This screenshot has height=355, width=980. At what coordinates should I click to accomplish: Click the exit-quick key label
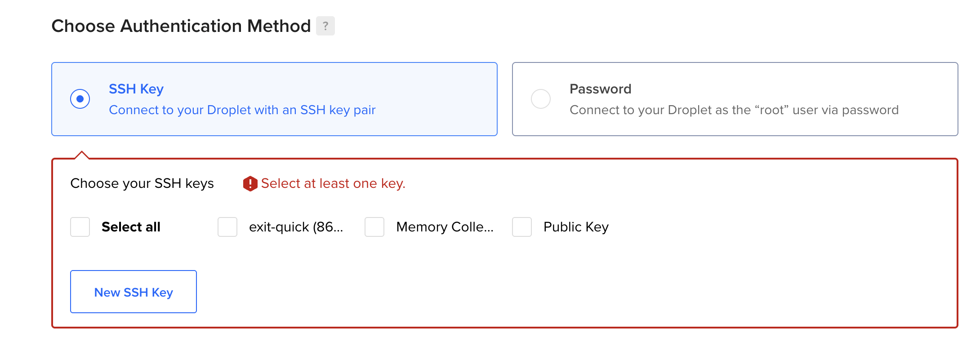(296, 227)
